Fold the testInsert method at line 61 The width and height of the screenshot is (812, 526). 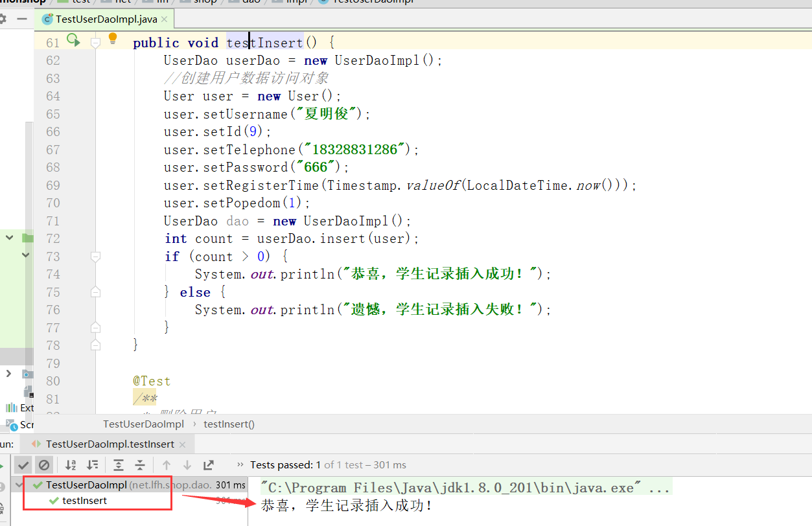click(x=95, y=43)
